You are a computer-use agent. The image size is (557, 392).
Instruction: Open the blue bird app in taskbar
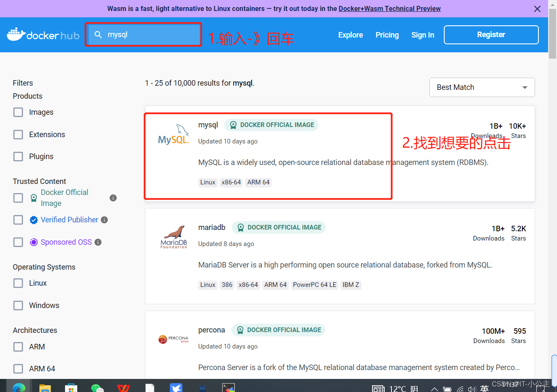coord(176,388)
